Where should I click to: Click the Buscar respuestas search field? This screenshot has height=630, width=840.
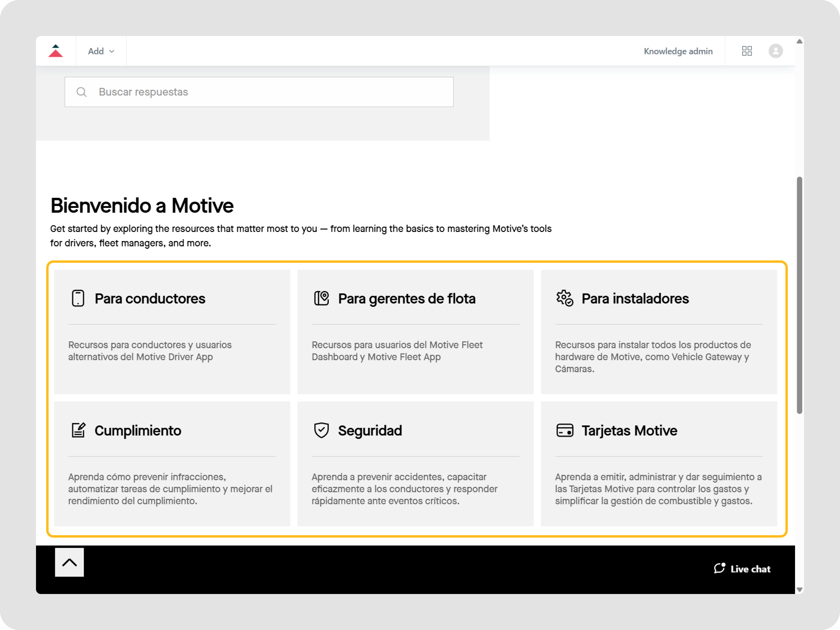coord(259,92)
